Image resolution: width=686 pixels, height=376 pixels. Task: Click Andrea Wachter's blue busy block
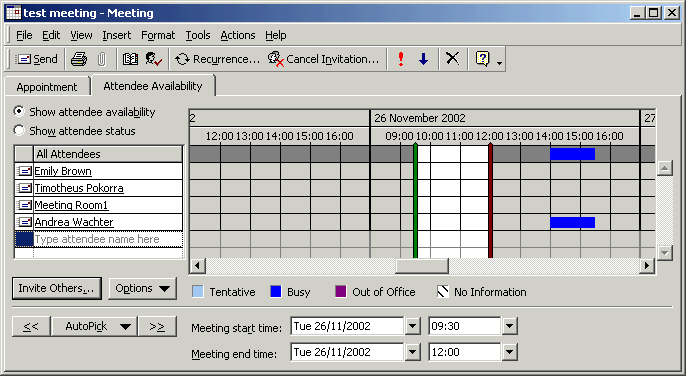(x=572, y=222)
